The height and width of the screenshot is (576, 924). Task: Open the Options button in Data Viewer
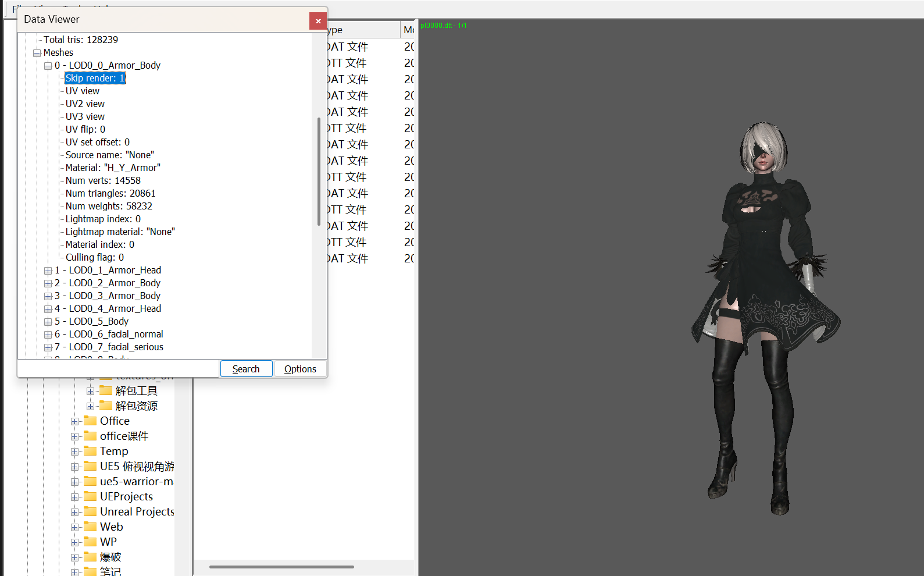point(300,369)
